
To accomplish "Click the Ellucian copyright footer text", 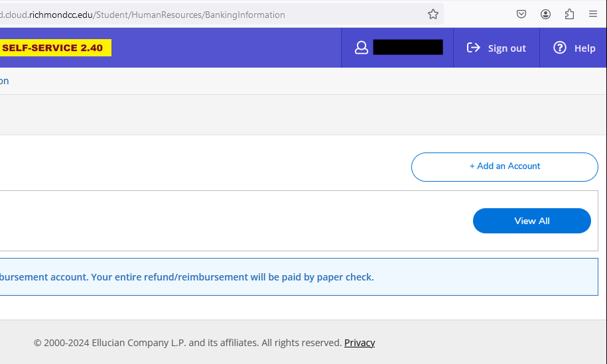I will click(188, 343).
